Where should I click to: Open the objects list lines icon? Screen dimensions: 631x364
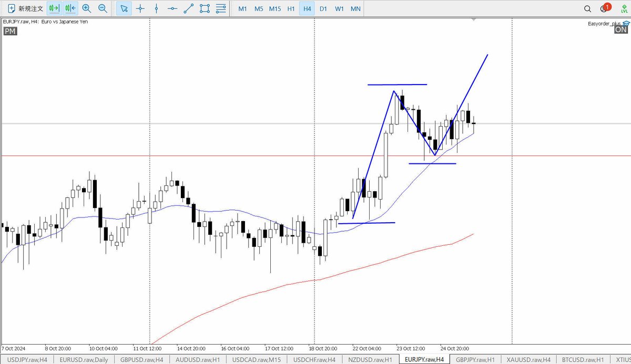pos(221,8)
